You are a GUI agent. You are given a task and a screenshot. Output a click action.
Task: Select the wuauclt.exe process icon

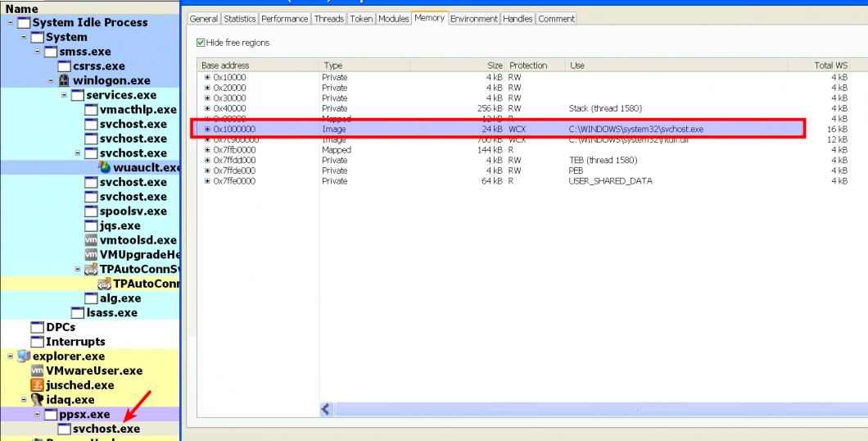click(x=104, y=167)
